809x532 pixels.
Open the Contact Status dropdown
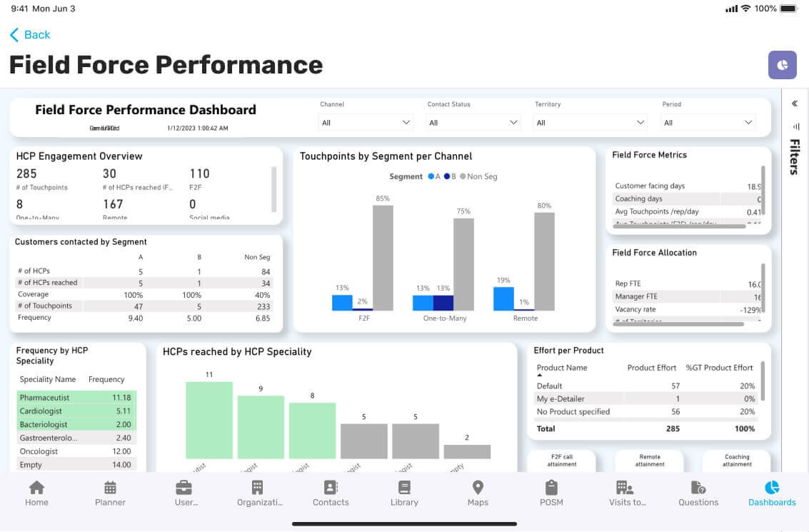473,123
